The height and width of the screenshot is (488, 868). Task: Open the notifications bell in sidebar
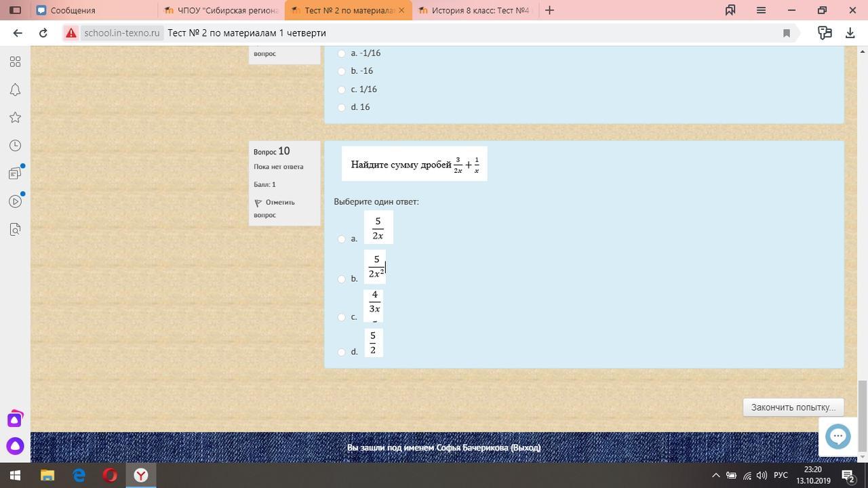coord(15,90)
